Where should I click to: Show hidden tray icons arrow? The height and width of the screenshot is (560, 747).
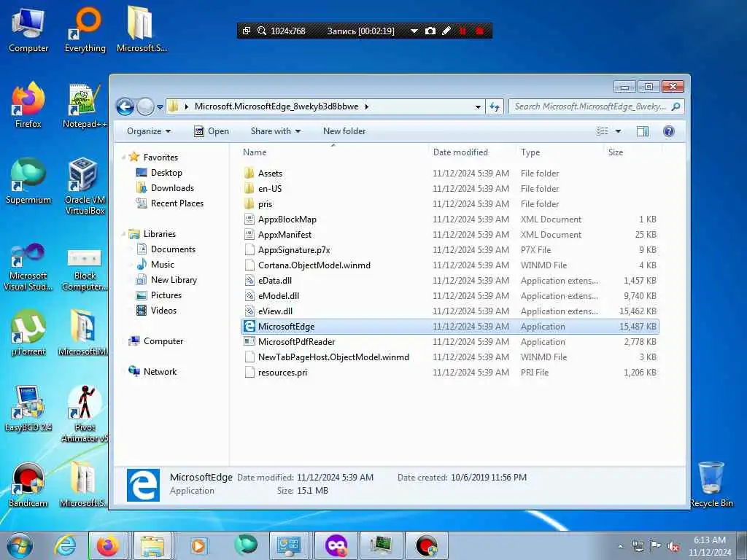620,547
